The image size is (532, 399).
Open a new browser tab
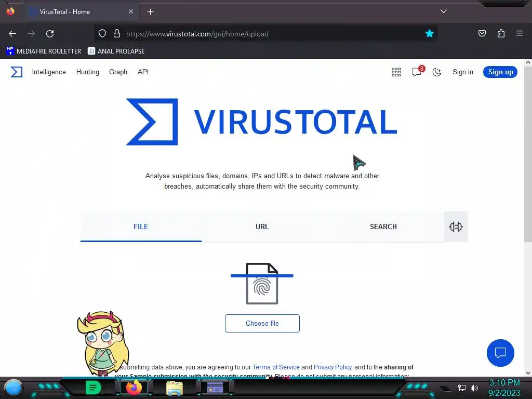pyautogui.click(x=150, y=12)
